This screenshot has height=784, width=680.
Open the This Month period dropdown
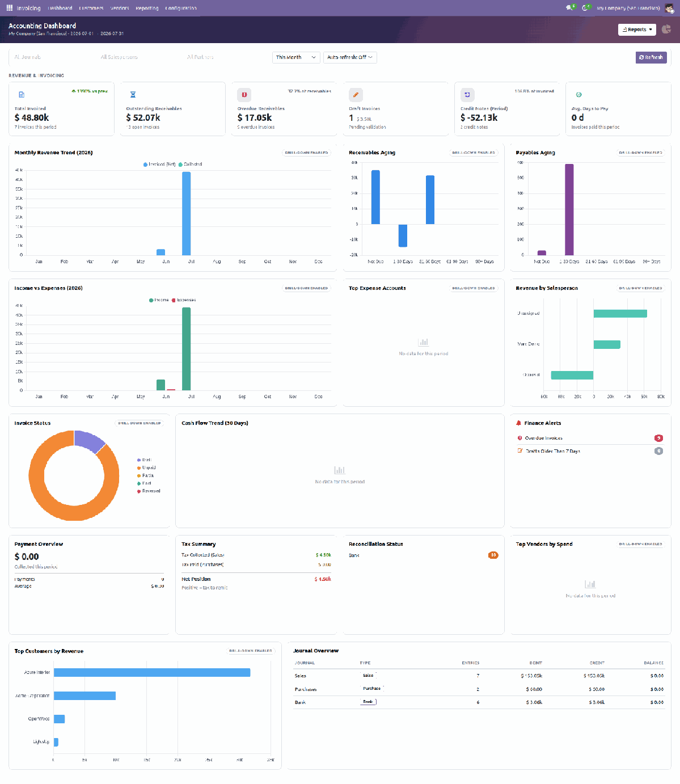[296, 57]
